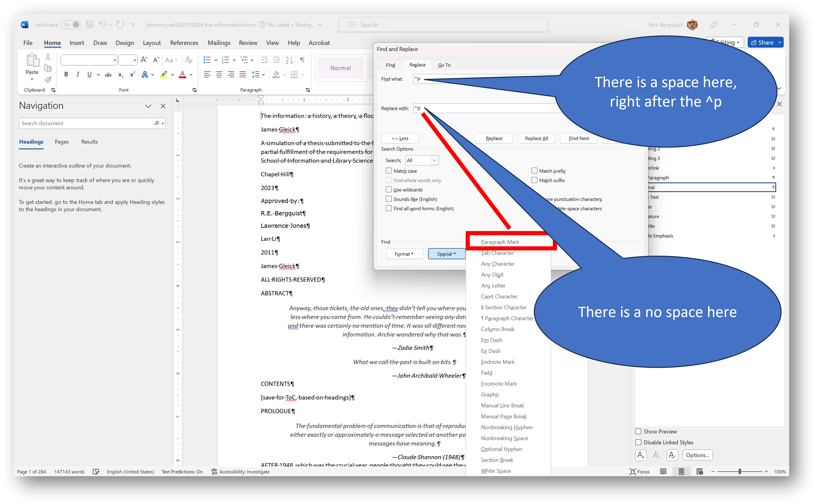Screen dimensions: 817x504
Task: Check Match suffix option
Action: tap(534, 180)
